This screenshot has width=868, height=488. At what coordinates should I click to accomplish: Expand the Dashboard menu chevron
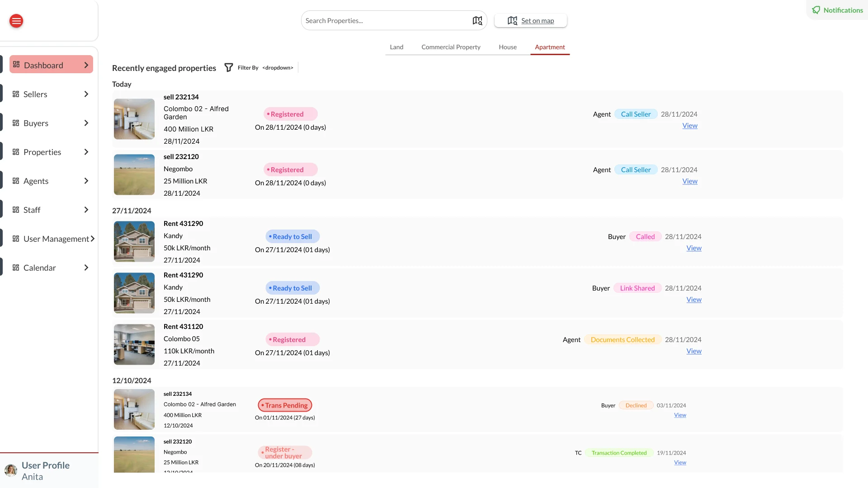tap(86, 65)
